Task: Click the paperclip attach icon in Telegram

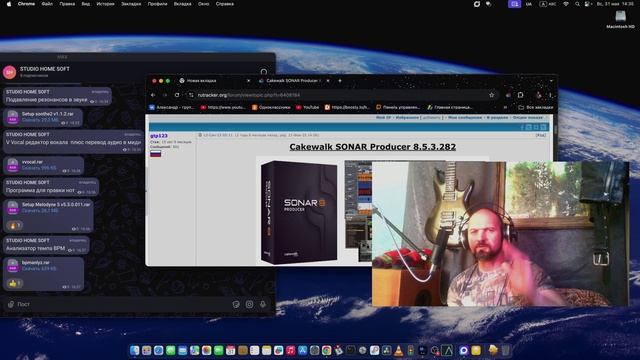Action: pos(11,304)
